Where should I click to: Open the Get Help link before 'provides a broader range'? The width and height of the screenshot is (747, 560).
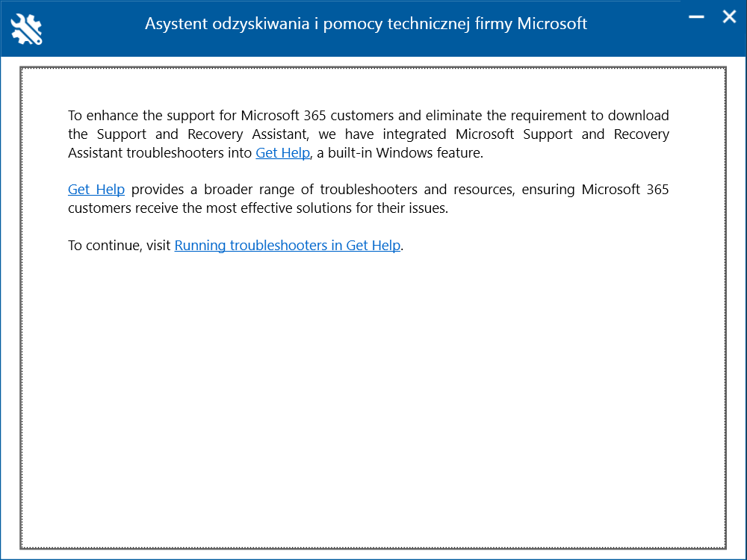click(x=96, y=190)
